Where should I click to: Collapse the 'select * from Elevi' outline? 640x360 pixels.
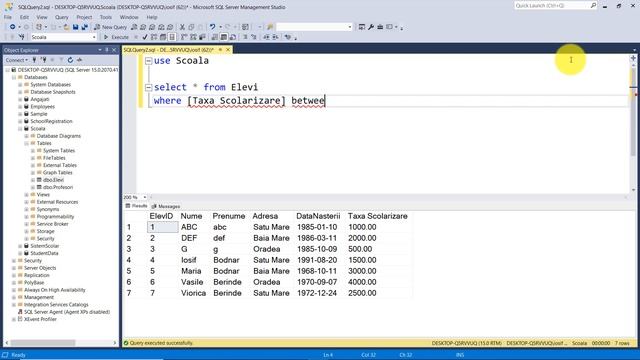[149, 87]
